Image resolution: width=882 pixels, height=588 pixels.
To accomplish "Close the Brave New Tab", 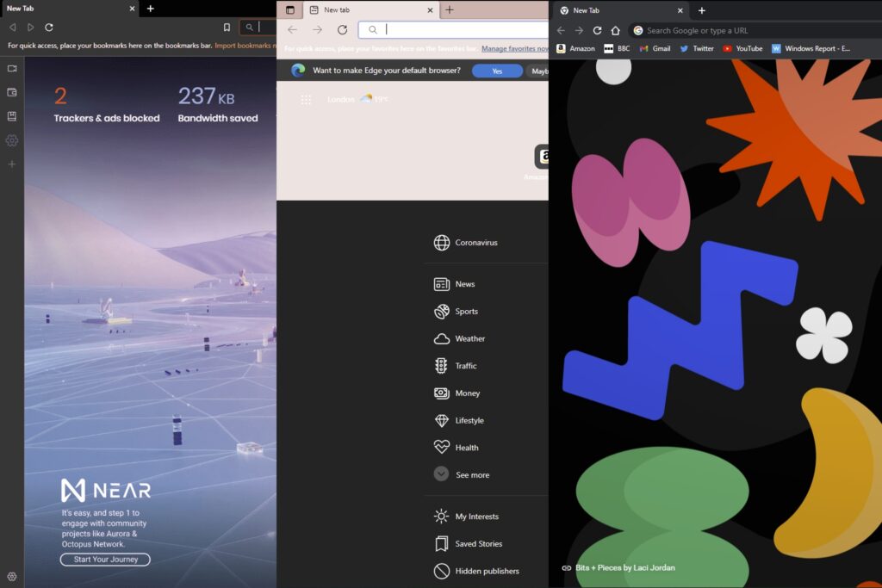I will click(x=132, y=9).
